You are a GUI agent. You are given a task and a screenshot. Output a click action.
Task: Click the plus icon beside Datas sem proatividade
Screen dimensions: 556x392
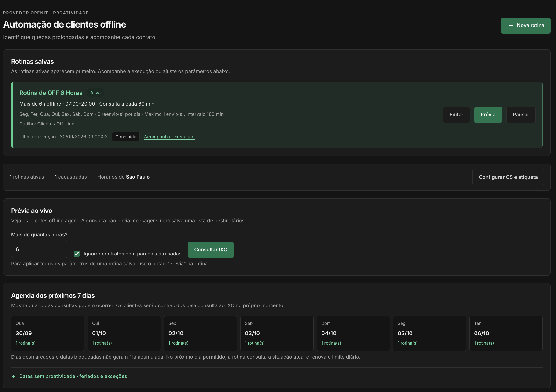(x=14, y=376)
